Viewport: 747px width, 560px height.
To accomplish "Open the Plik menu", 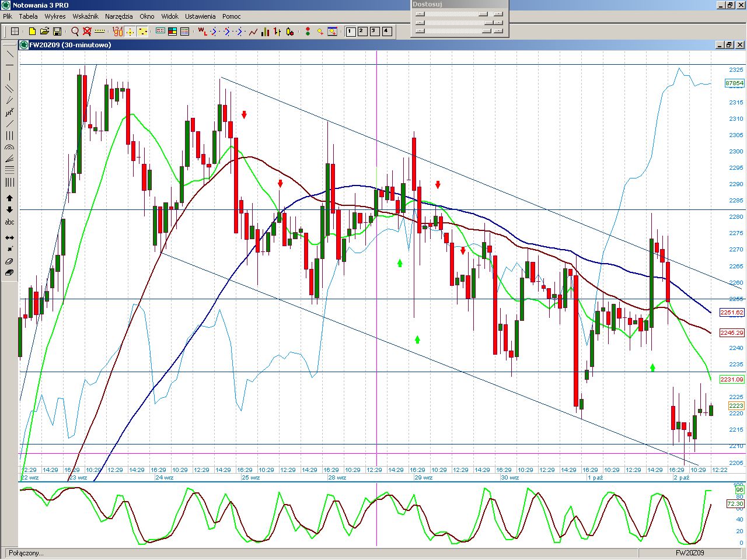I will click(8, 16).
